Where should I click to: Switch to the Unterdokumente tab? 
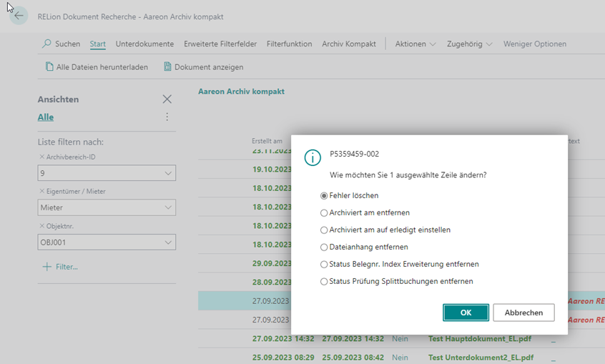coord(144,44)
